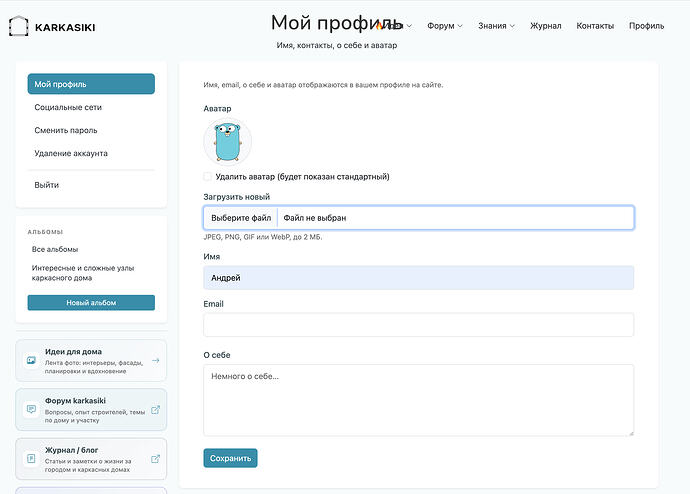
Task: Click subtitle Имя, контакты, о себе и аватар
Action: tap(337, 45)
